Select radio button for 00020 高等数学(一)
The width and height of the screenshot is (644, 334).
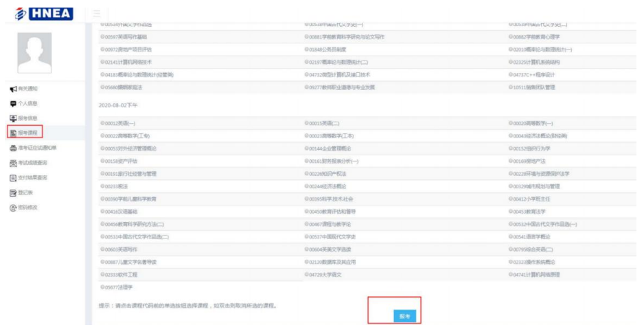pos(510,123)
